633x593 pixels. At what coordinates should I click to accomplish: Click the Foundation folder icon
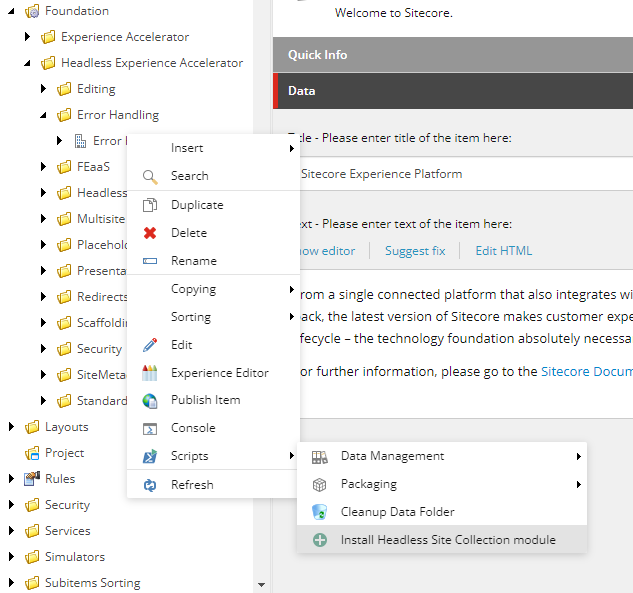pos(32,11)
